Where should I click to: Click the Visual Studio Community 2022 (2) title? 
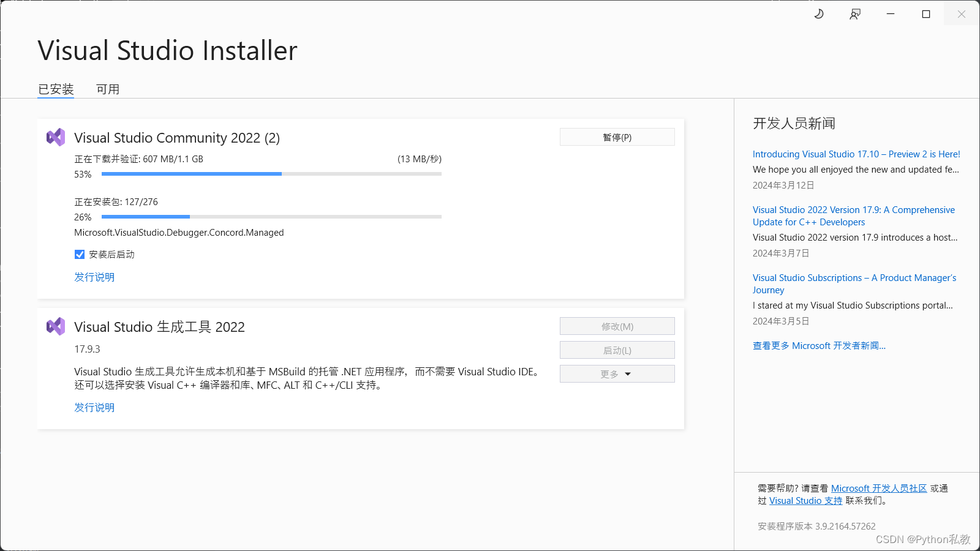coord(177,138)
